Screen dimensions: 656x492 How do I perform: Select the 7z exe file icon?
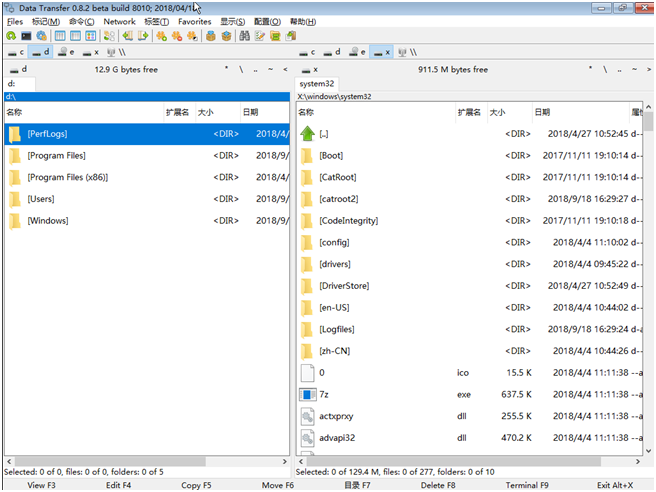307,394
